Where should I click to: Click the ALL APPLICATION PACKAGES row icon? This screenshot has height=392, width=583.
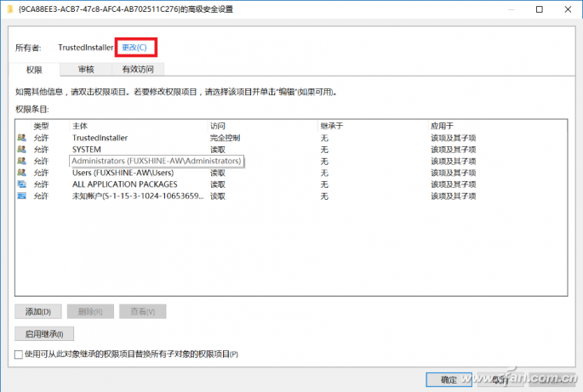tap(20, 184)
